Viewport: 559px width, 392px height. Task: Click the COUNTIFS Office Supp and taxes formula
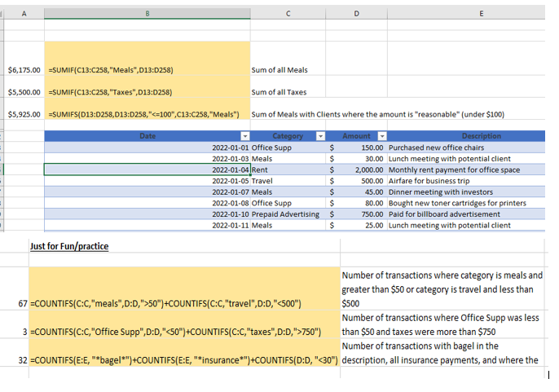185,324
